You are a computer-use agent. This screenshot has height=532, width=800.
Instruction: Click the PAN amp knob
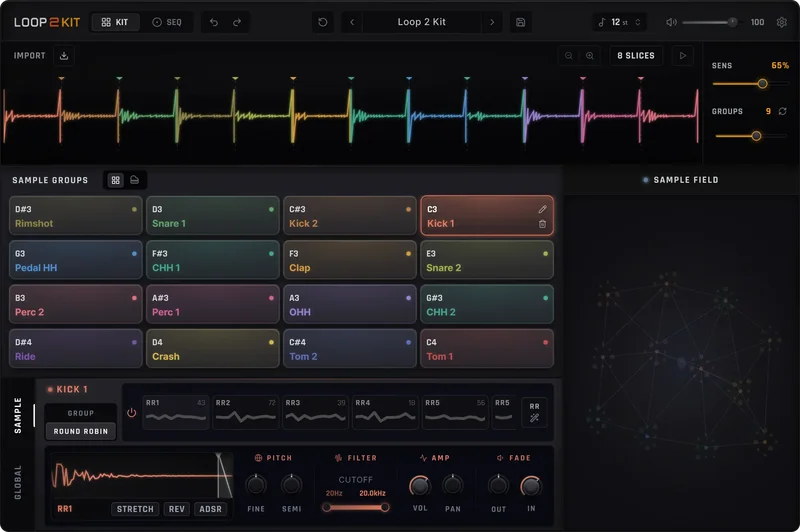tap(453, 485)
